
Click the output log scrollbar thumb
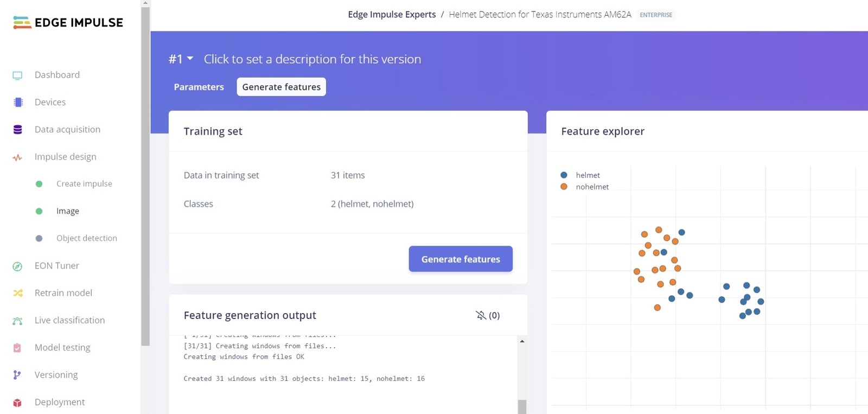[522, 407]
